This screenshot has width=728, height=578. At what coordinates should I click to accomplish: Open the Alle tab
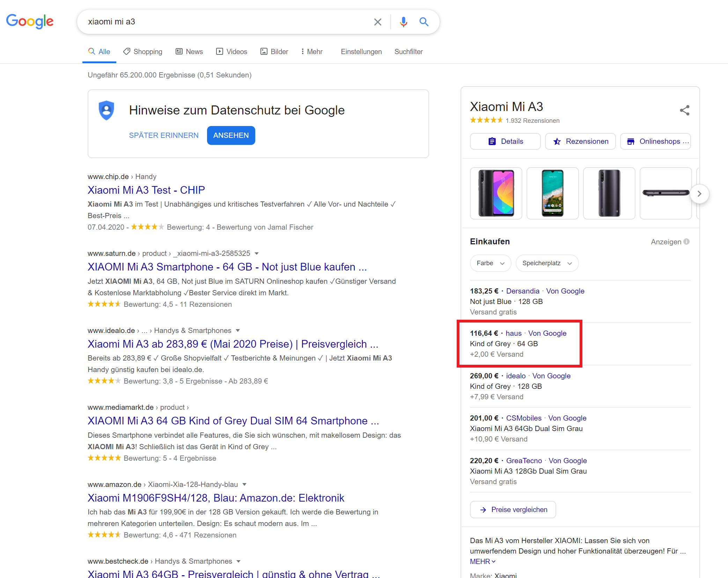99,52
